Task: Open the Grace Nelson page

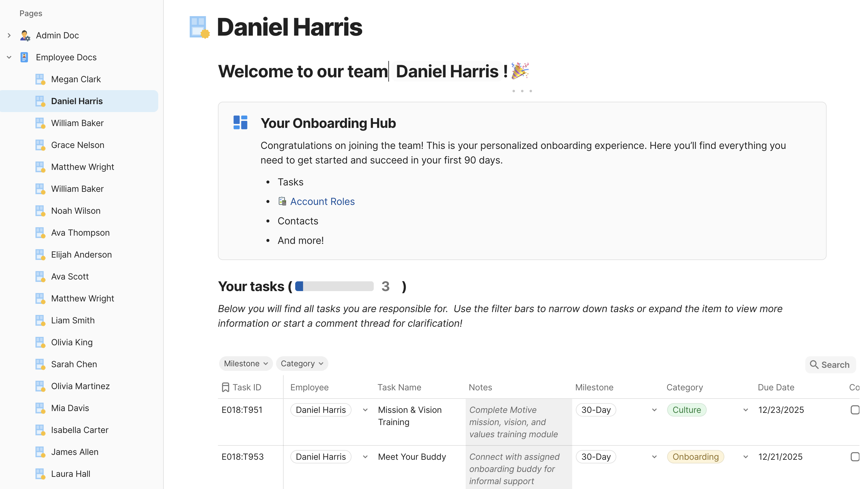Action: (78, 145)
